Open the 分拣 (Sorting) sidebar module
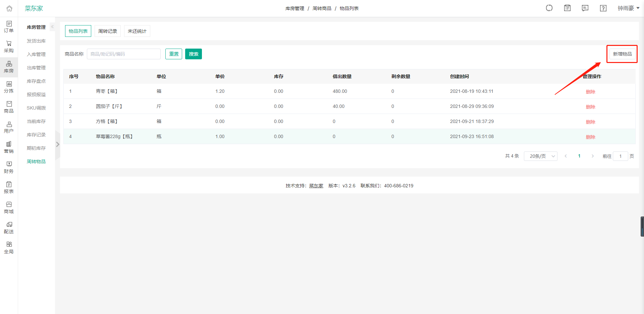Image resolution: width=644 pixels, height=314 pixels. click(x=9, y=87)
